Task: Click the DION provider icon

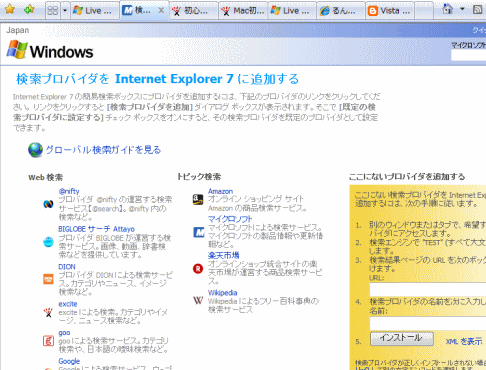Action: 48,279
